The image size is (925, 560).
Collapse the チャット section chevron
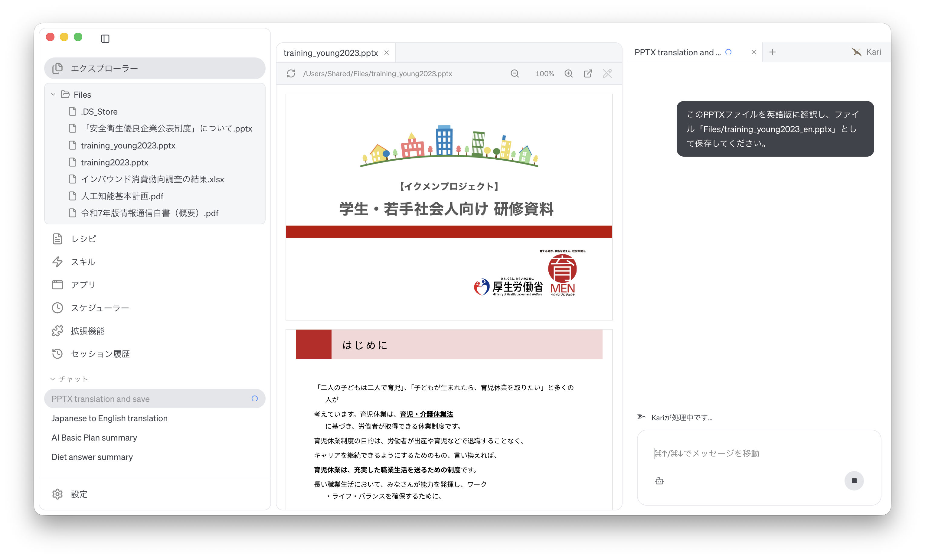[53, 379]
